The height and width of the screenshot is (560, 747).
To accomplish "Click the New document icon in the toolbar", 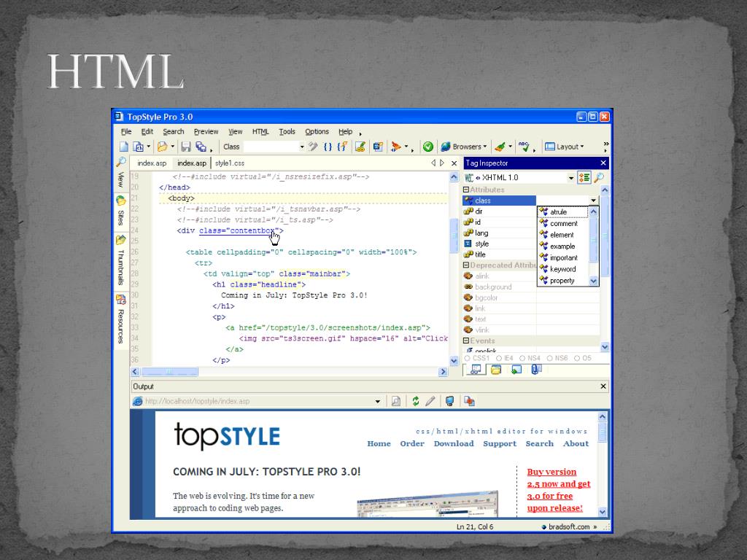I will (x=124, y=147).
